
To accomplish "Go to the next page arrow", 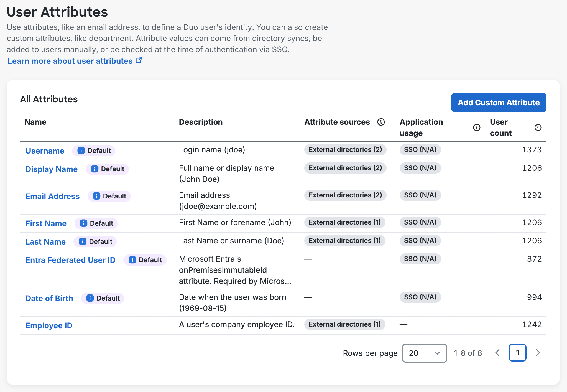I will pos(538,353).
